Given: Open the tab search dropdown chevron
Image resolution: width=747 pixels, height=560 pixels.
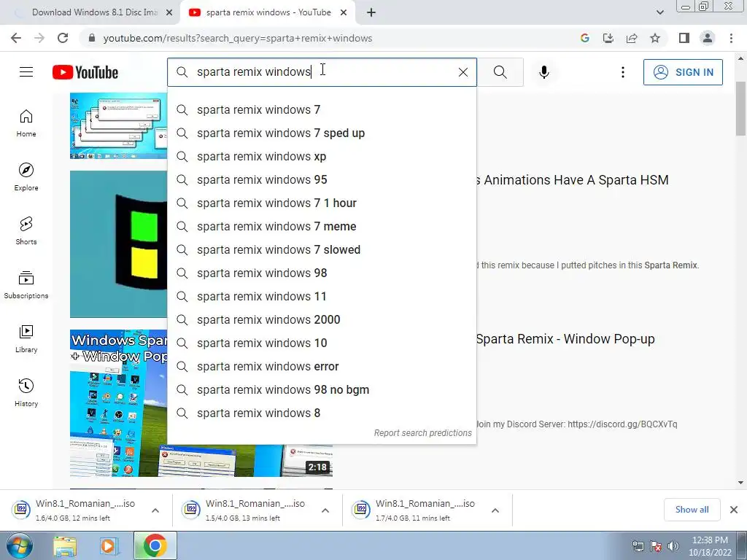Looking at the screenshot, I should (x=659, y=12).
